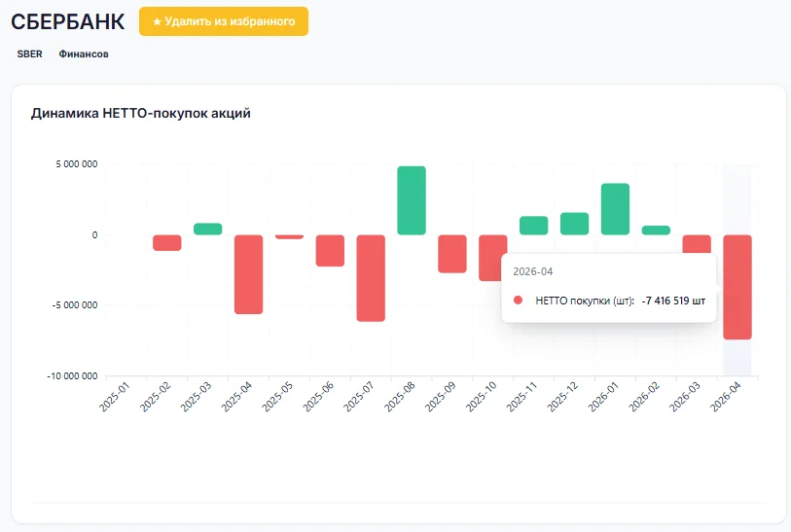Image resolution: width=791 pixels, height=532 pixels.
Task: Click the small green bar for 2026-02
Action: tap(657, 230)
